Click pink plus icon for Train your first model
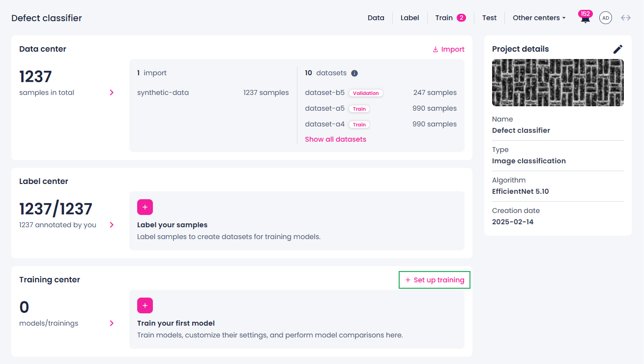This screenshot has width=644, height=364. click(x=145, y=305)
